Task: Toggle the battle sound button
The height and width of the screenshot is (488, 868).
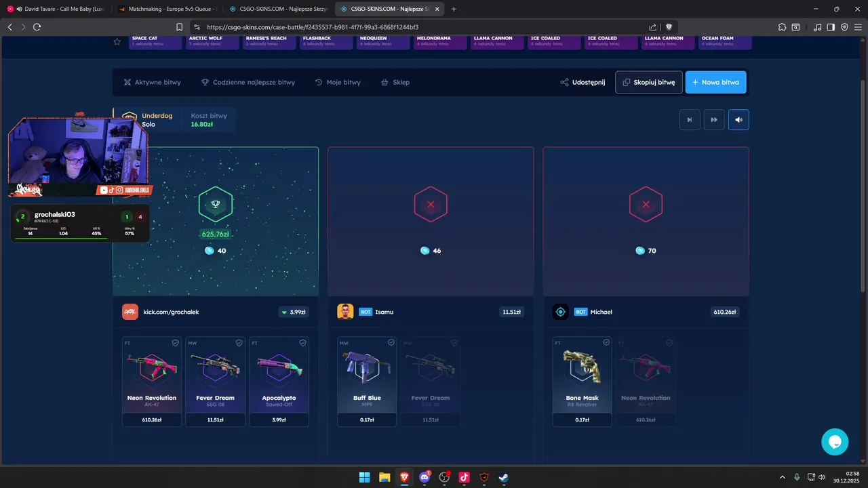Action: click(738, 120)
